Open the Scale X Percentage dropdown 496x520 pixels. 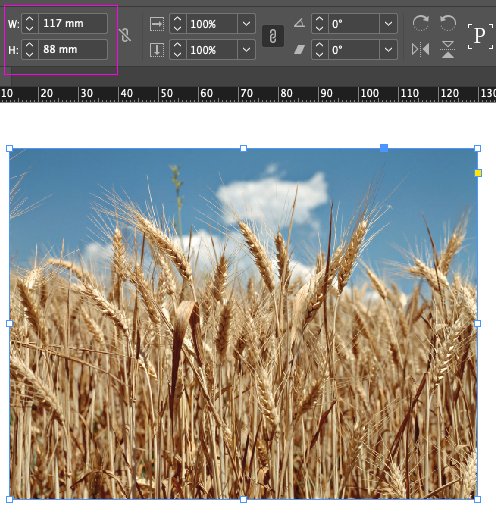(x=246, y=24)
